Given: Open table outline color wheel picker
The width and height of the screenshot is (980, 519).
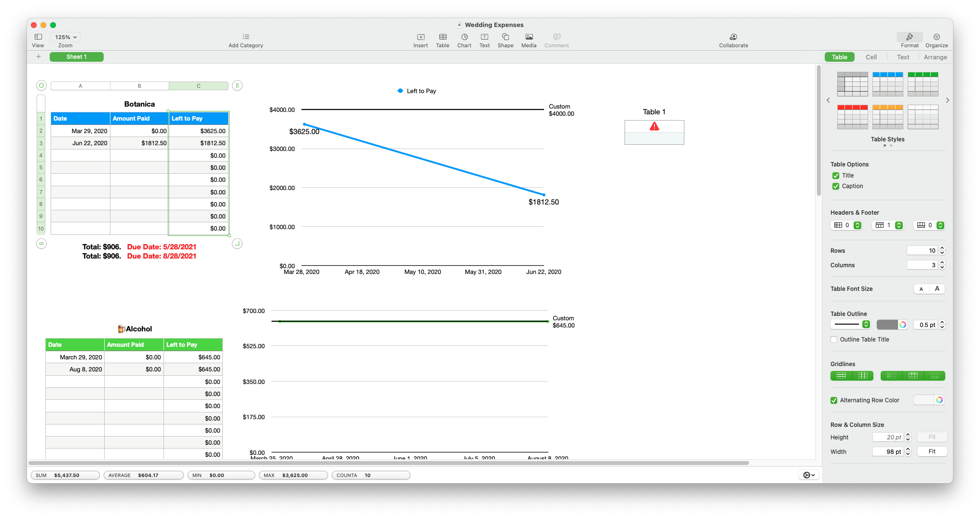Looking at the screenshot, I should [x=903, y=325].
